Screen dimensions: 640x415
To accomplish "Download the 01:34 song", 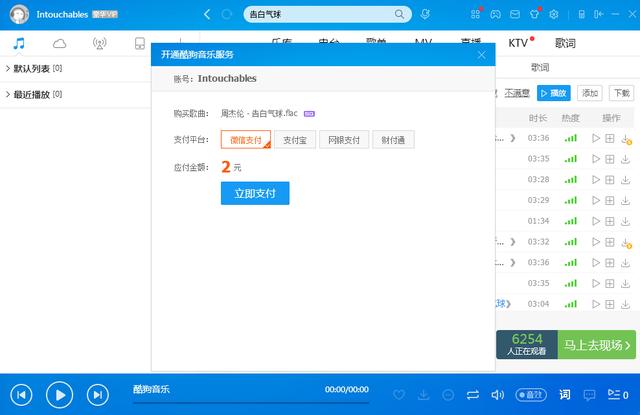I will tap(625, 221).
